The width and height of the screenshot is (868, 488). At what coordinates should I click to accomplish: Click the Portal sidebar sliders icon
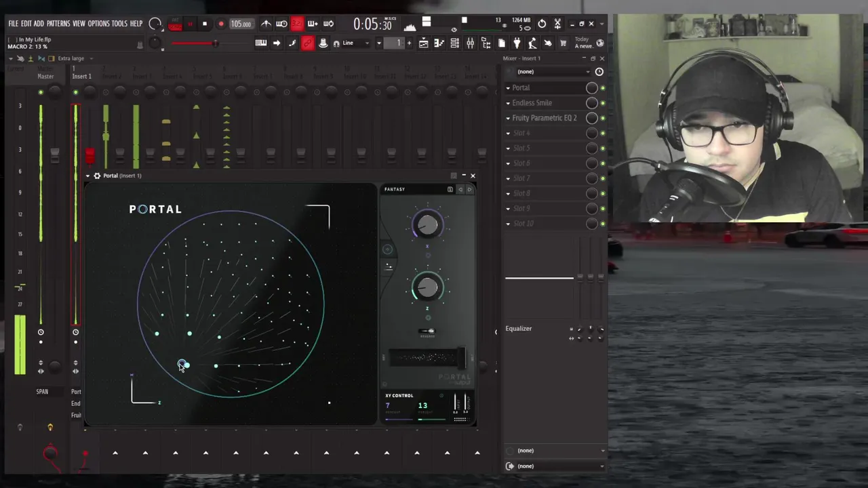389,268
